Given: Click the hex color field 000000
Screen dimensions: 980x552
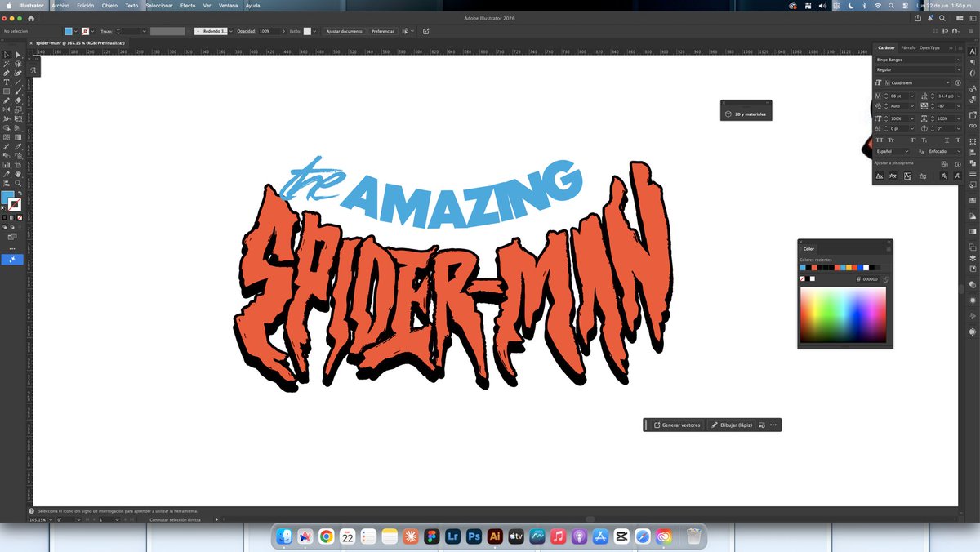Looking at the screenshot, I should click(x=869, y=278).
